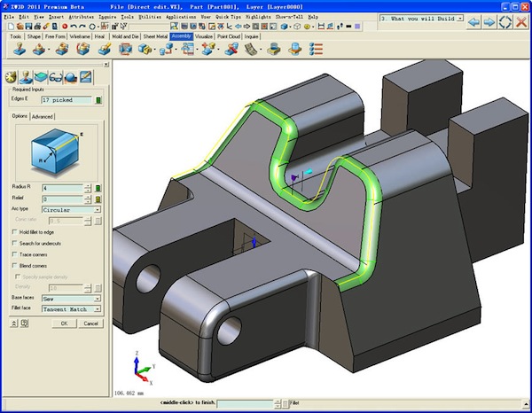Click the first Assembly ribbon stamp icon
This screenshot has height=413, width=532.
tap(20, 49)
